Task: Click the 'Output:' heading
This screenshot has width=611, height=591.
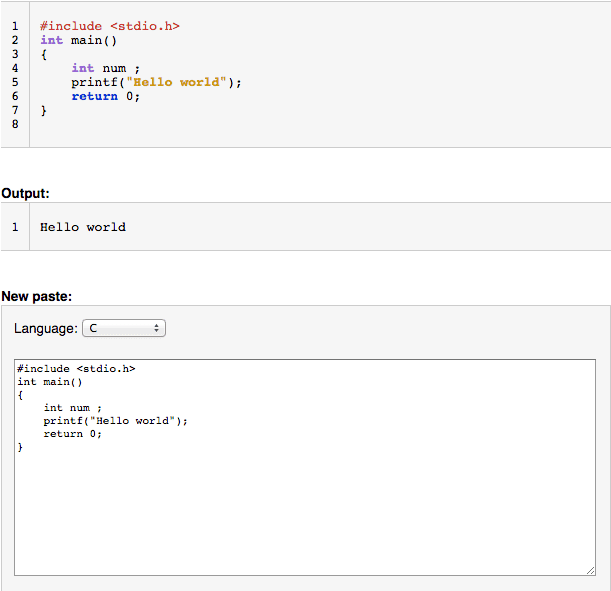Action: [26, 192]
